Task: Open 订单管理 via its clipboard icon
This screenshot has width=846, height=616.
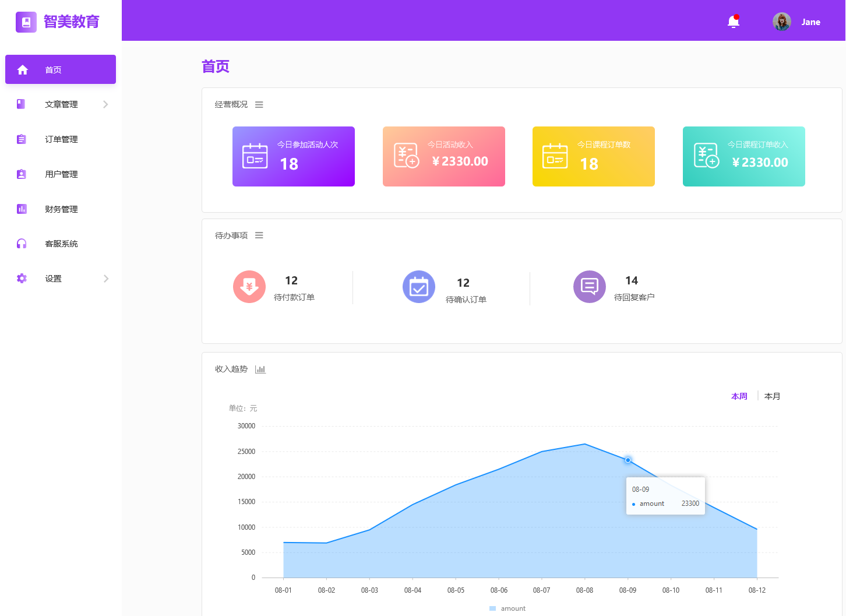Action: (22, 139)
